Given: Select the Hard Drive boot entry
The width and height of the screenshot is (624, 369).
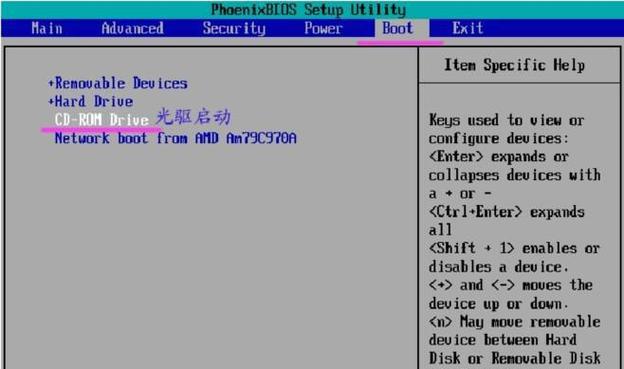Looking at the screenshot, I should [94, 102].
